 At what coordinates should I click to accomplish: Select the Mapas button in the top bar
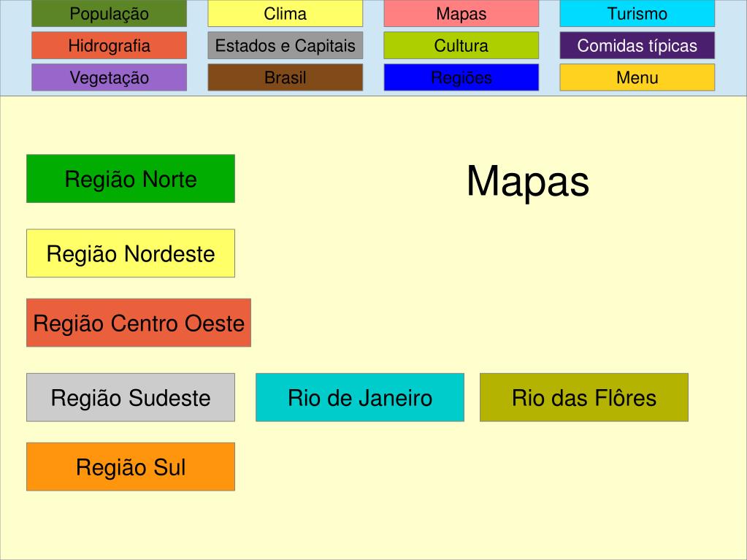[x=461, y=13]
